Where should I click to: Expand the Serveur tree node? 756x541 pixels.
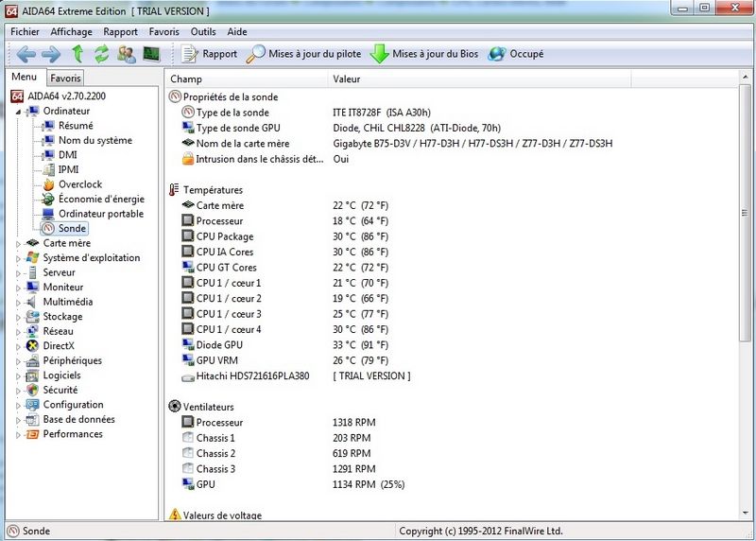[18, 273]
